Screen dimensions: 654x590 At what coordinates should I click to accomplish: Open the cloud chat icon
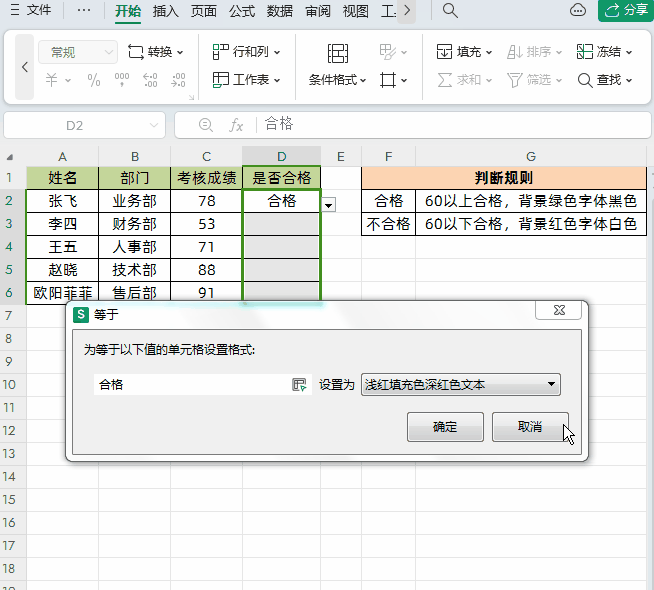pyautogui.click(x=578, y=10)
